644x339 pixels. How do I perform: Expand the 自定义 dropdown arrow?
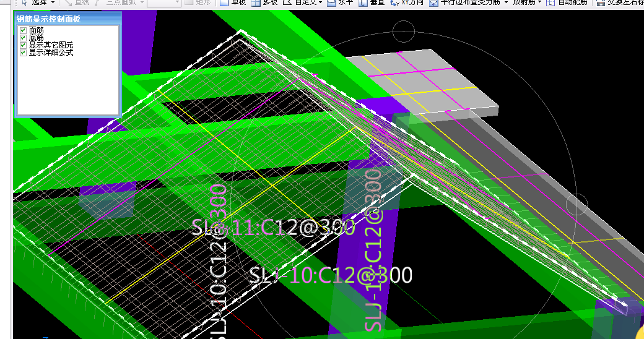point(320,2)
